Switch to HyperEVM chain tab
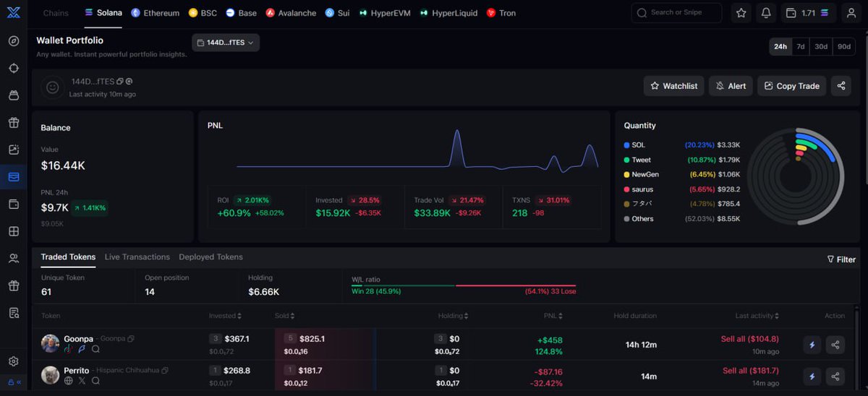The height and width of the screenshot is (396, 868). [386, 13]
